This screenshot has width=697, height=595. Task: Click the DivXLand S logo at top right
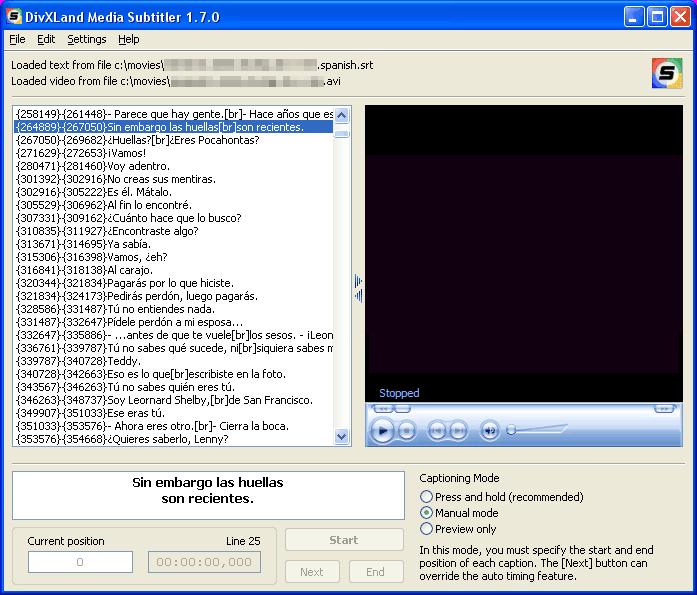coord(667,73)
